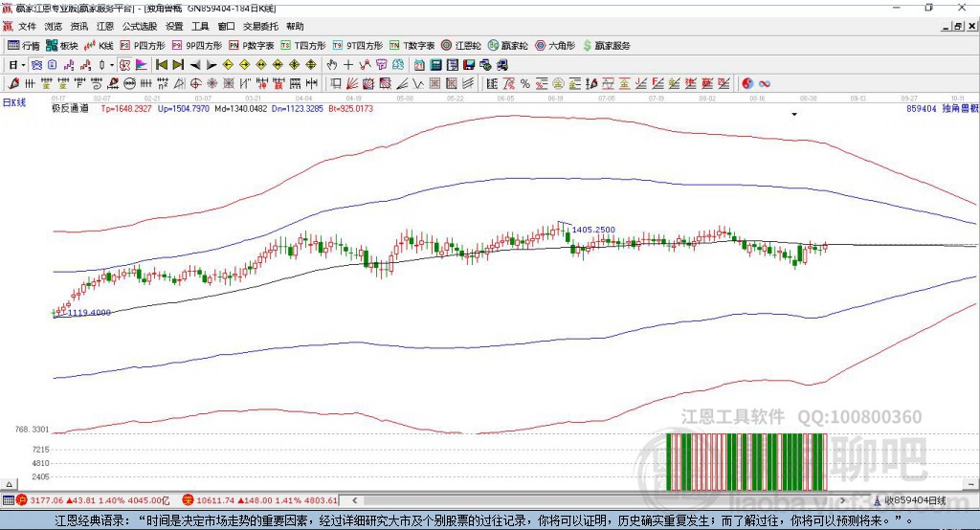Switch to the K线 candlestick chart
The height and width of the screenshot is (530, 980).
coord(99,46)
